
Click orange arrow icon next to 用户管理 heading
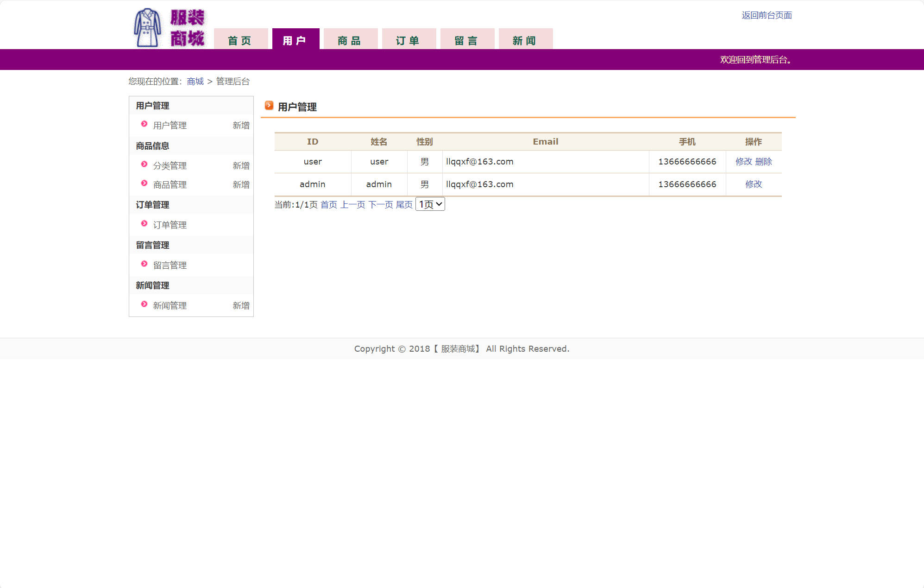[x=269, y=106]
